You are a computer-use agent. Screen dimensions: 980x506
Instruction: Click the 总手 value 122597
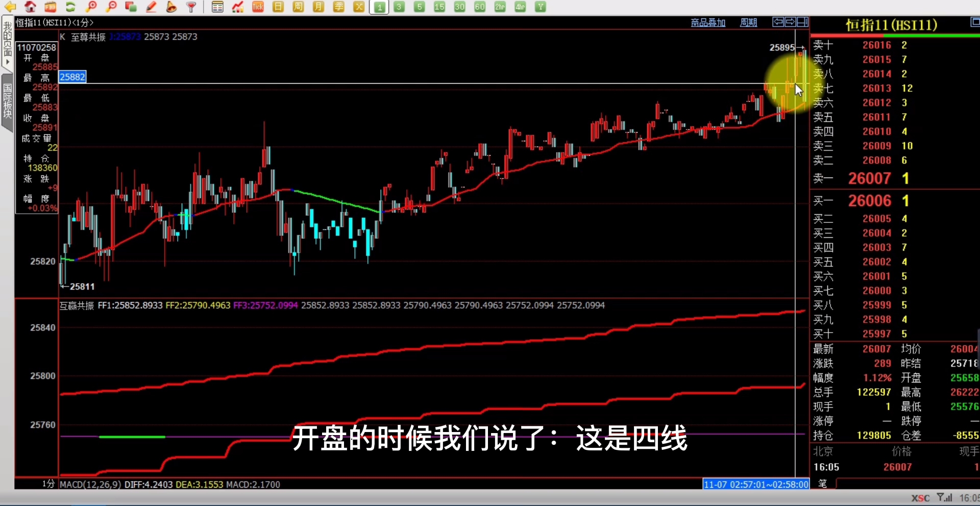click(874, 392)
